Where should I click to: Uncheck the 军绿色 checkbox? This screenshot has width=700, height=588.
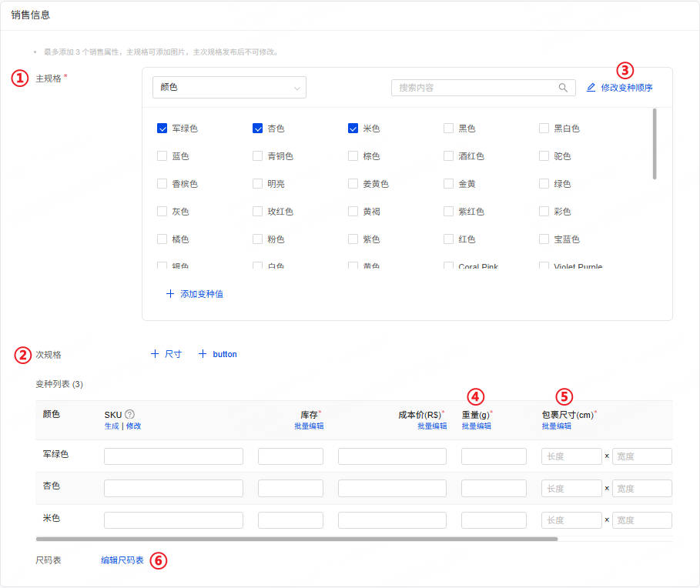162,129
